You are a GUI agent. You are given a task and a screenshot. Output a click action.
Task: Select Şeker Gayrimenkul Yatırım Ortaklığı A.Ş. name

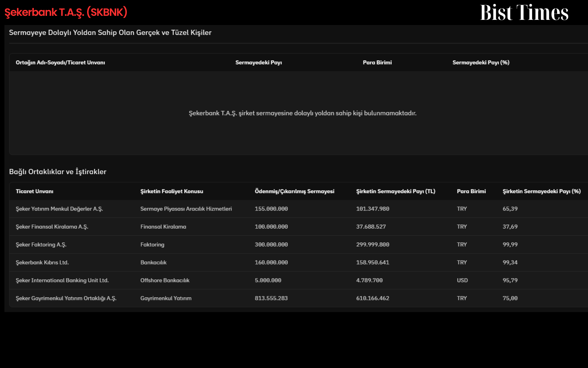(66, 298)
